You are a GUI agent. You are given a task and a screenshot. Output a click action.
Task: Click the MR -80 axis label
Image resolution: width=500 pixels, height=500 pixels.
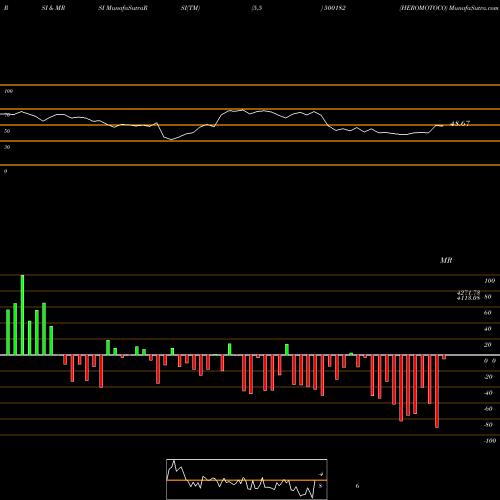pos(488,425)
